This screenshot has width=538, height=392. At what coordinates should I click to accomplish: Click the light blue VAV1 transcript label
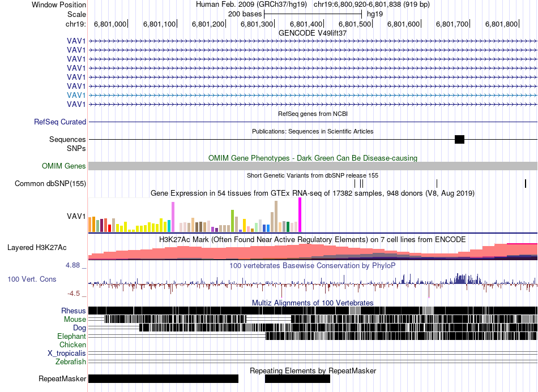tap(76, 95)
